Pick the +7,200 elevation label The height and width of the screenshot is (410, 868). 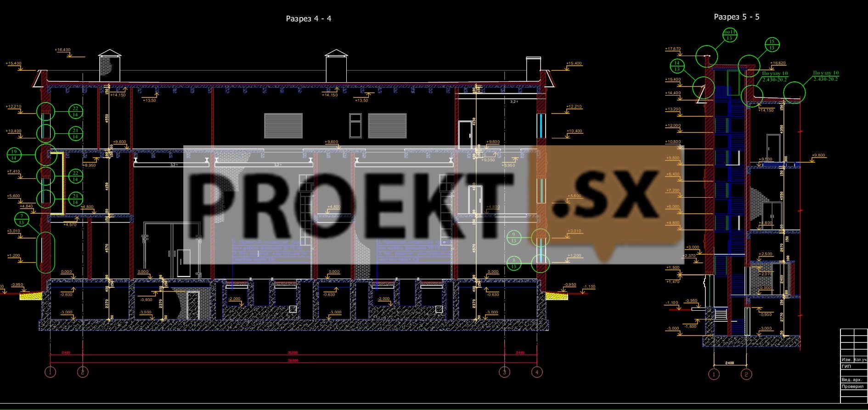[x=673, y=190]
